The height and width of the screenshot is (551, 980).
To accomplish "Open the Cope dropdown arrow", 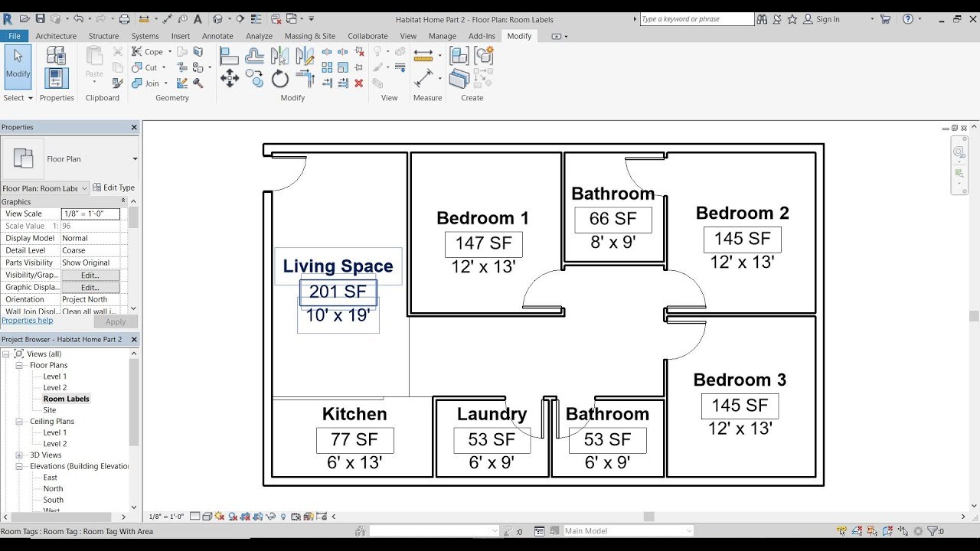I will (x=170, y=52).
